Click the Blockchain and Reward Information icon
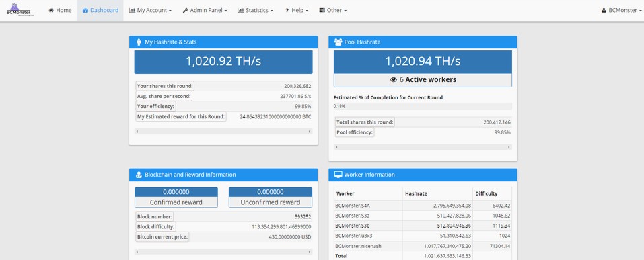644x260 pixels. pyautogui.click(x=139, y=175)
